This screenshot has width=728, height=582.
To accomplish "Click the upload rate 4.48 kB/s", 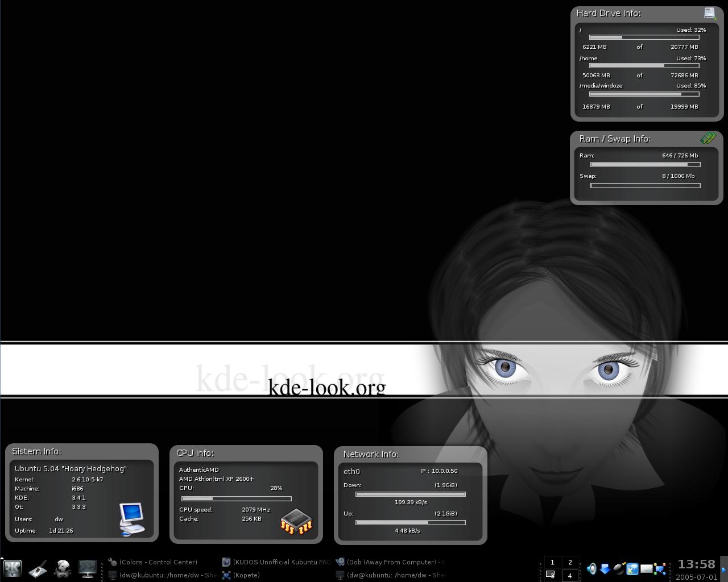I will tap(407, 531).
